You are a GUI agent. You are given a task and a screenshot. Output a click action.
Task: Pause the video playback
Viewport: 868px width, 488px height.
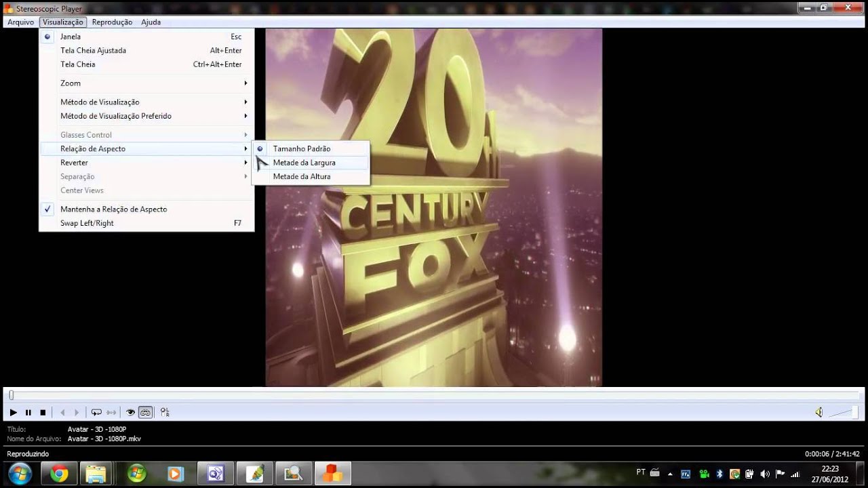[x=28, y=412]
